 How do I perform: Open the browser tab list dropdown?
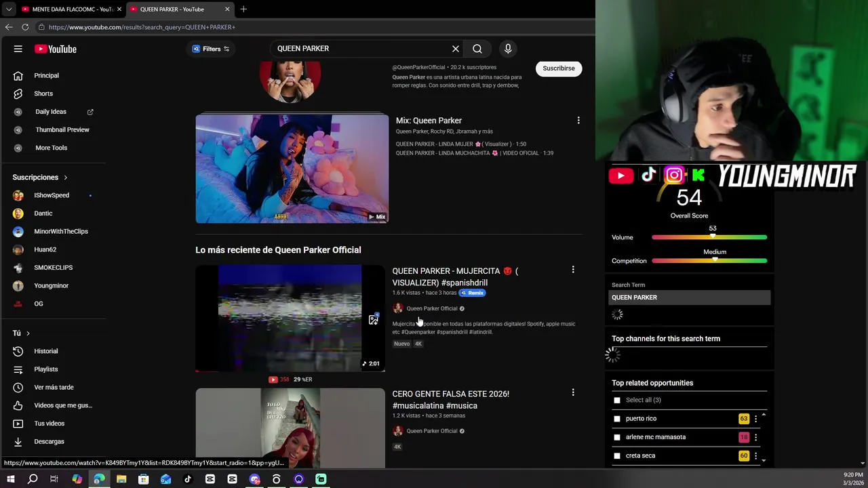(9, 9)
